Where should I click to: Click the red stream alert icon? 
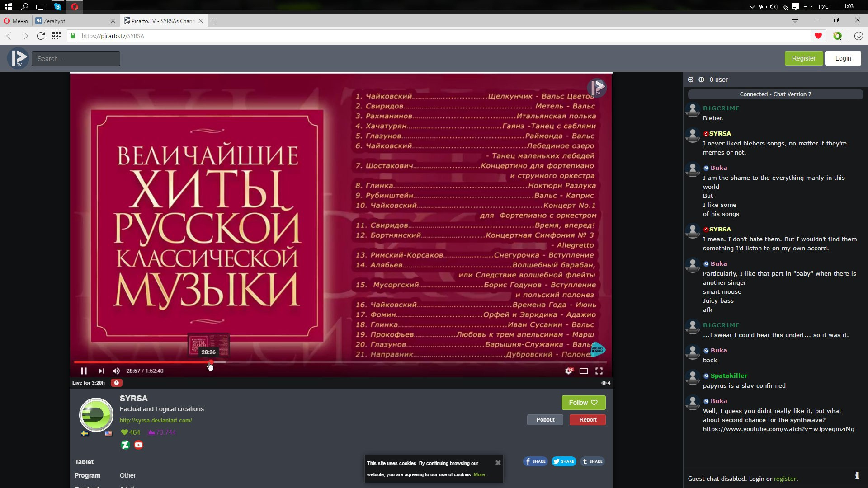116,383
